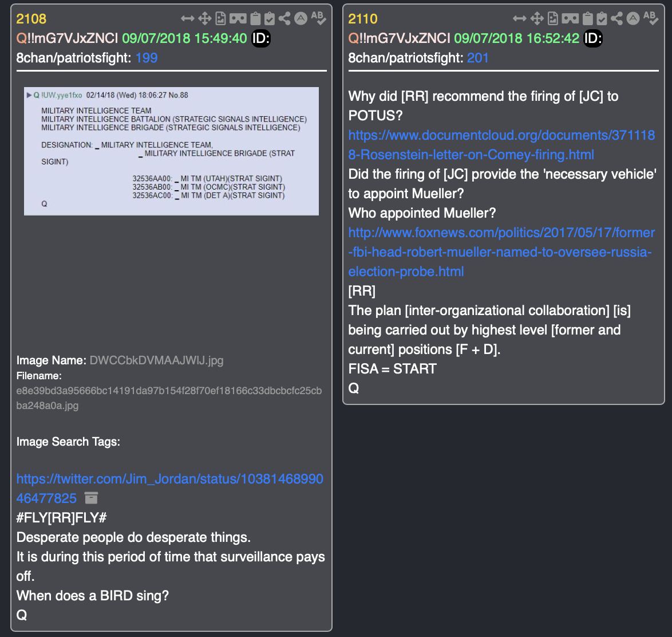Toggle the clipboard checkmark icon on post 2108
Screen dimensions: 672x637
pyautogui.click(x=270, y=18)
